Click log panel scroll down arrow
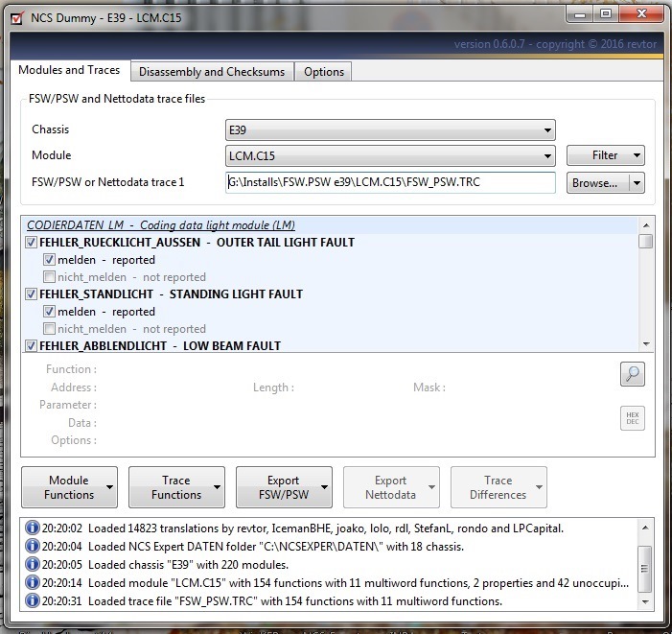 click(x=645, y=601)
